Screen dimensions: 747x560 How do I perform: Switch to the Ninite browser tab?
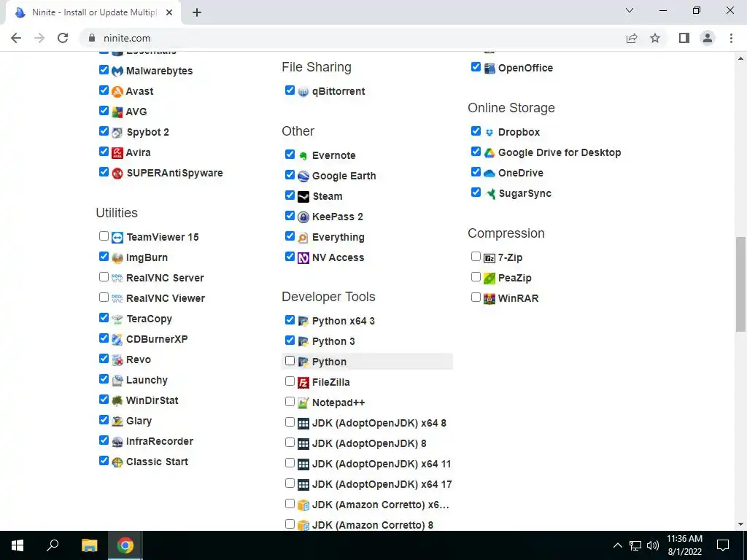coord(93,12)
